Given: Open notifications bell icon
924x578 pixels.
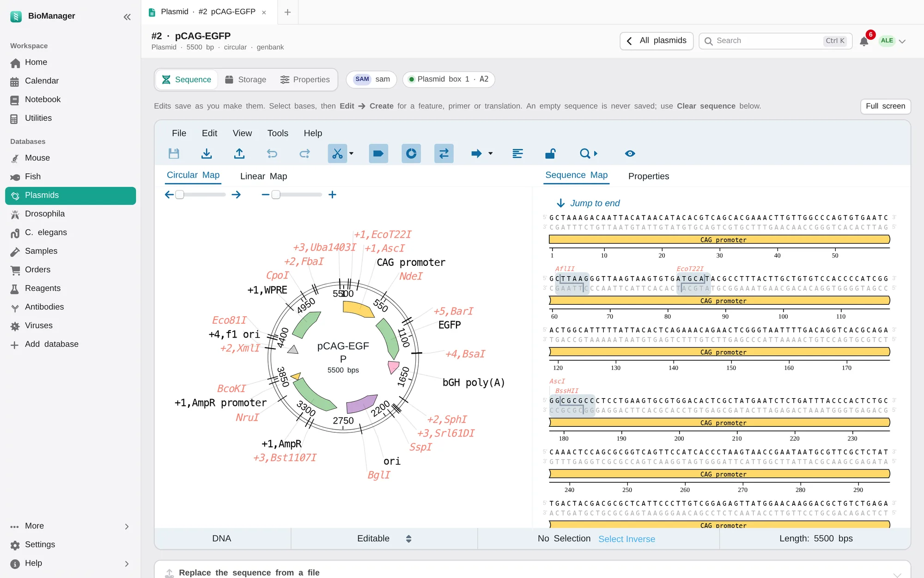Looking at the screenshot, I should point(864,41).
